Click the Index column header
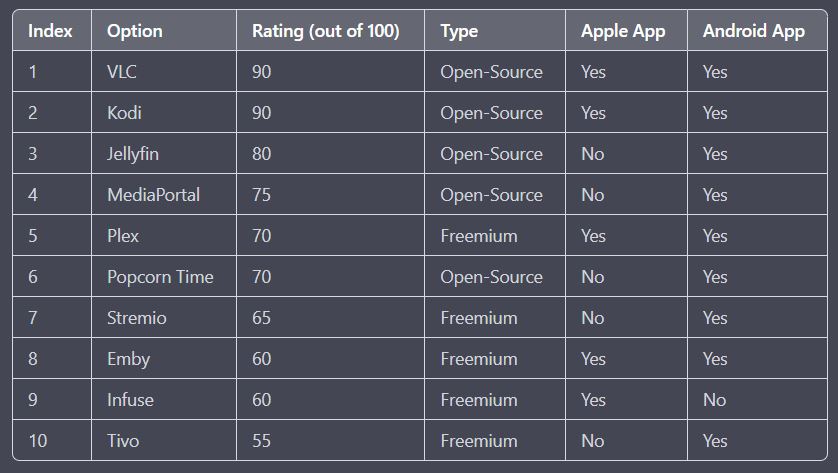Viewport: 838px width, 473px height. click(x=50, y=31)
